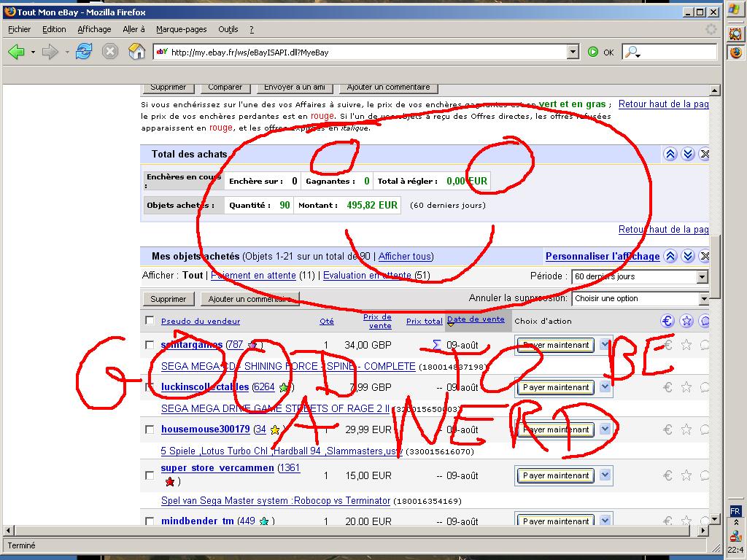Click the euro column header icon
Screen dimensions: 747x560
(x=667, y=321)
